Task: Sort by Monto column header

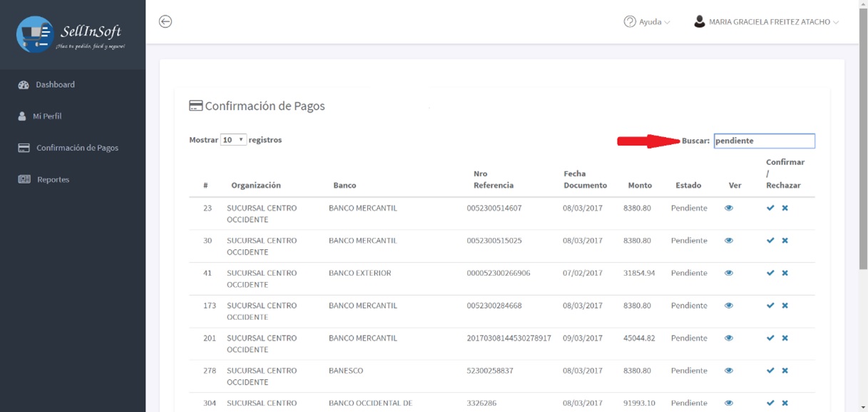Action: 640,185
